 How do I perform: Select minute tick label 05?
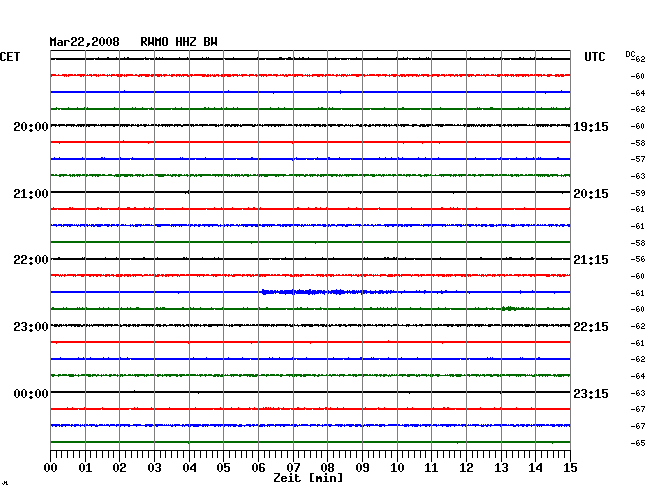(223, 468)
